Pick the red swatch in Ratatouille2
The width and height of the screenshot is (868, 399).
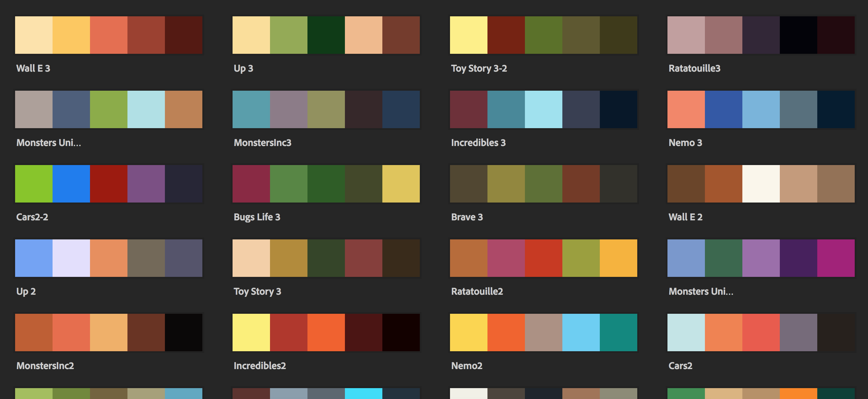544,258
